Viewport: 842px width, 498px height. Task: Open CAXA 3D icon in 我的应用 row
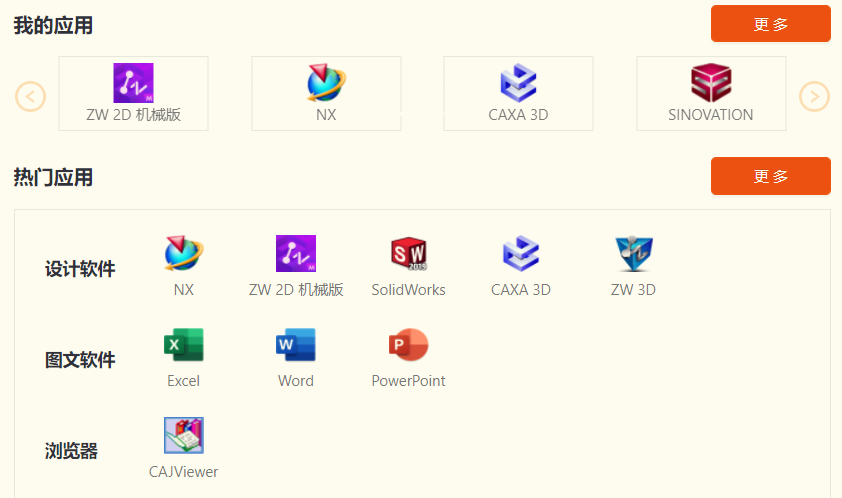[518, 83]
